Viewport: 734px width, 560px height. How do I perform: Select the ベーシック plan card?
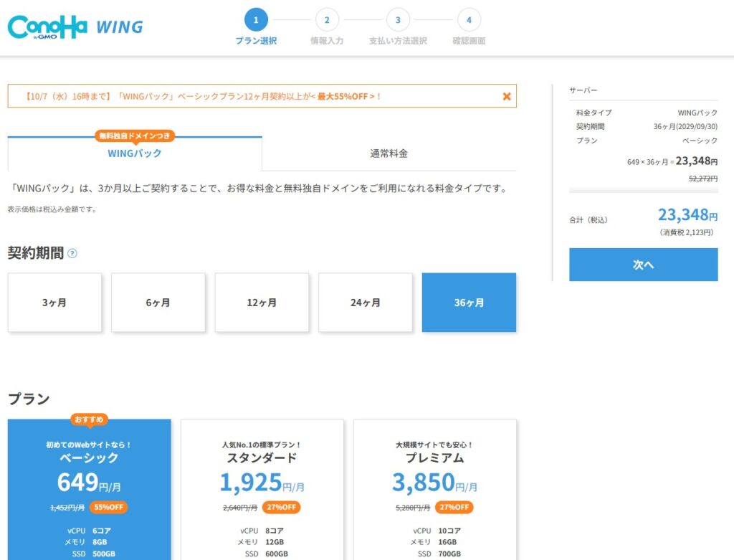coord(90,489)
